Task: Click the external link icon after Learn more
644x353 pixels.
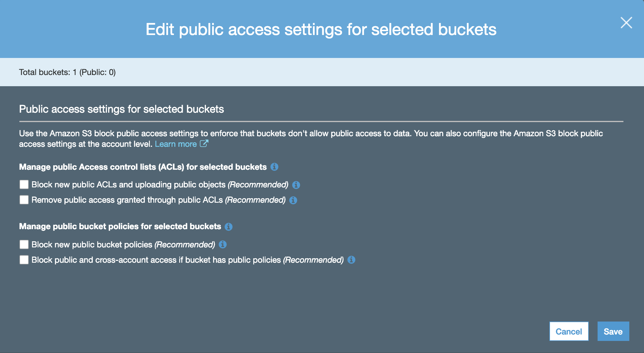Action: [x=204, y=144]
